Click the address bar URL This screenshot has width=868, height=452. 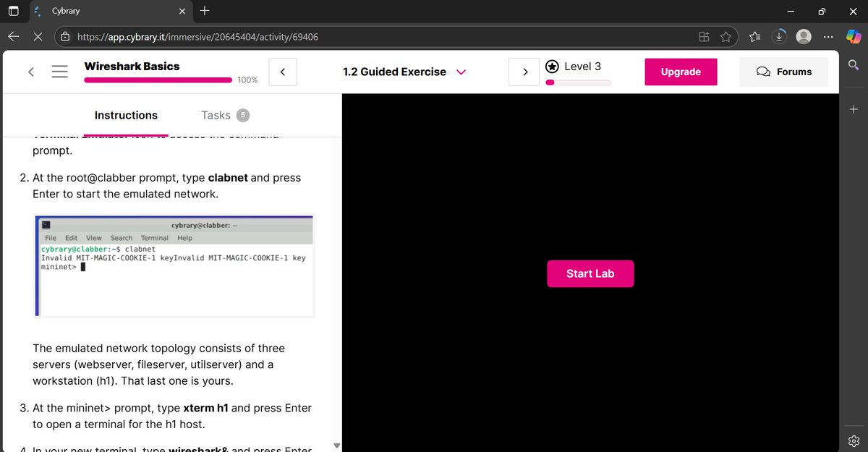coord(197,37)
